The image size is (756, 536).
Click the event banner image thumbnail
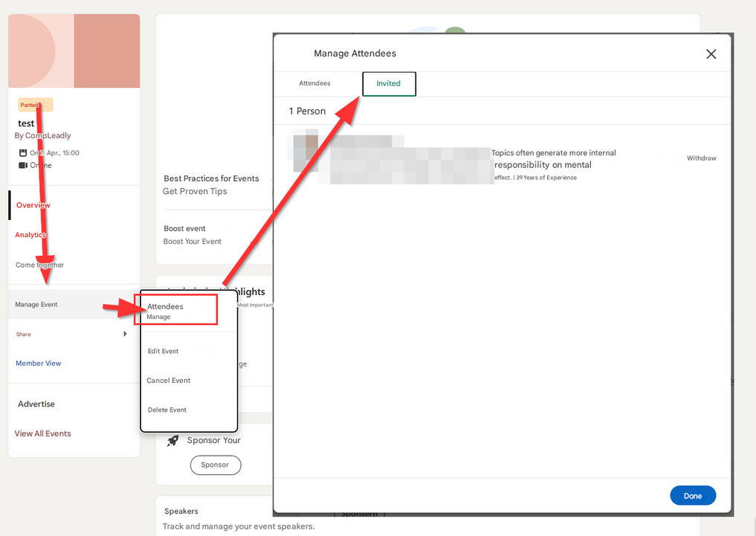point(74,51)
